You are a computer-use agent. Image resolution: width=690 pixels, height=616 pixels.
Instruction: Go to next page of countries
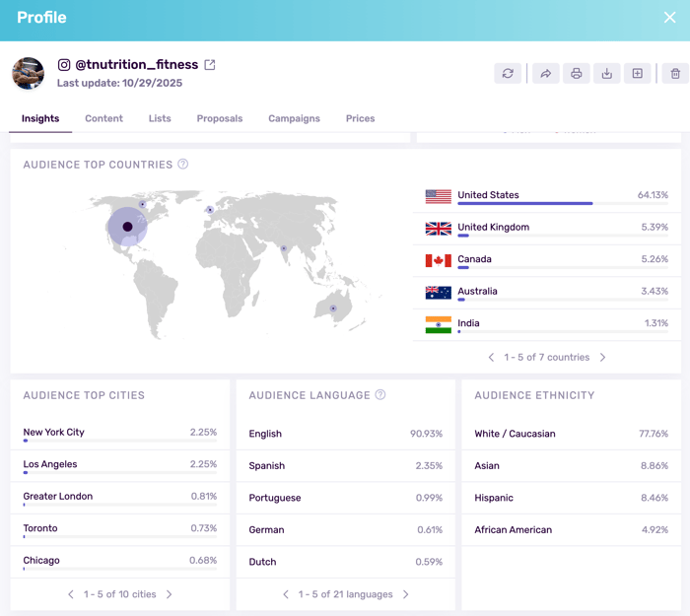tap(603, 358)
